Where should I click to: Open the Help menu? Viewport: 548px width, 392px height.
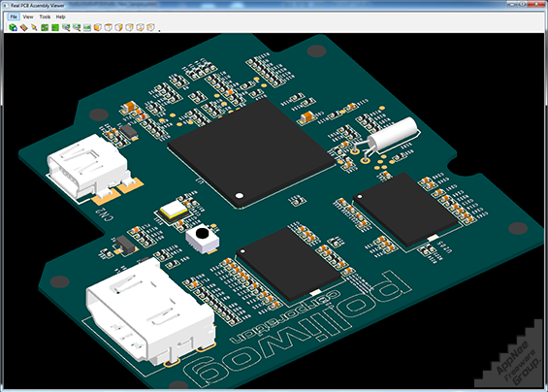61,16
